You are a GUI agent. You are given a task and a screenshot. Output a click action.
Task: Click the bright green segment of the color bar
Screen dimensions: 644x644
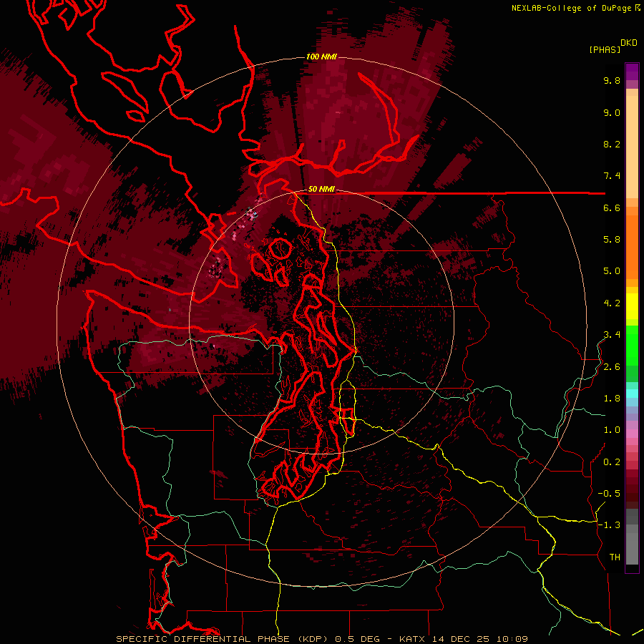(x=632, y=345)
